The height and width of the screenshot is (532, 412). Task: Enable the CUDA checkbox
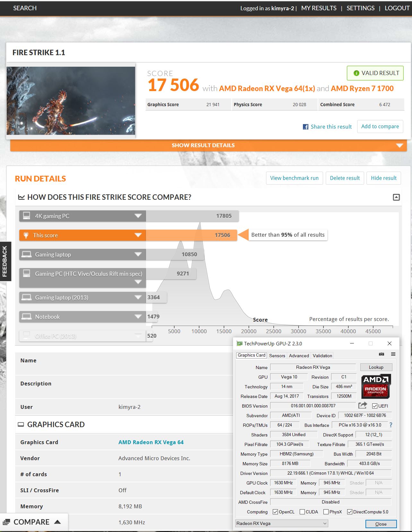tap(302, 512)
